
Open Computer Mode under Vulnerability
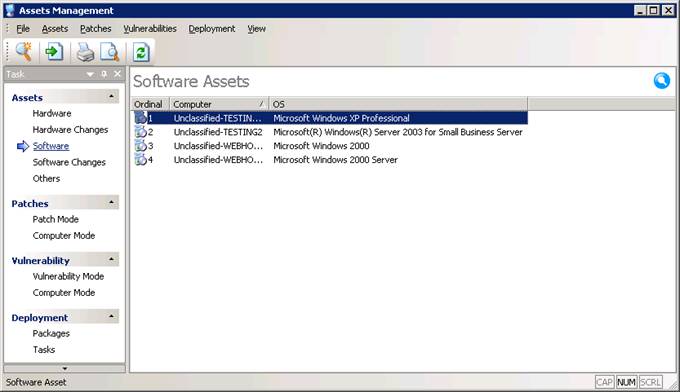pyautogui.click(x=64, y=293)
